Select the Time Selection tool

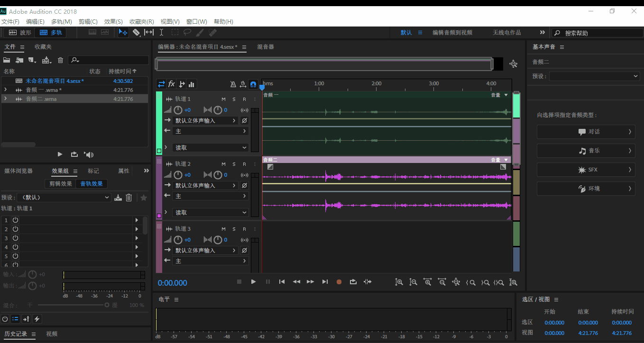(161, 33)
